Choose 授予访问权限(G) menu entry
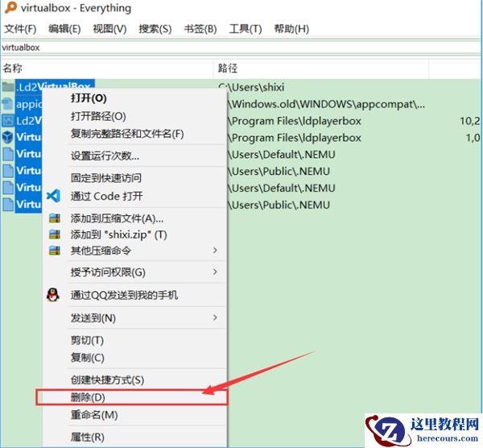The image size is (483, 448). click(x=108, y=272)
